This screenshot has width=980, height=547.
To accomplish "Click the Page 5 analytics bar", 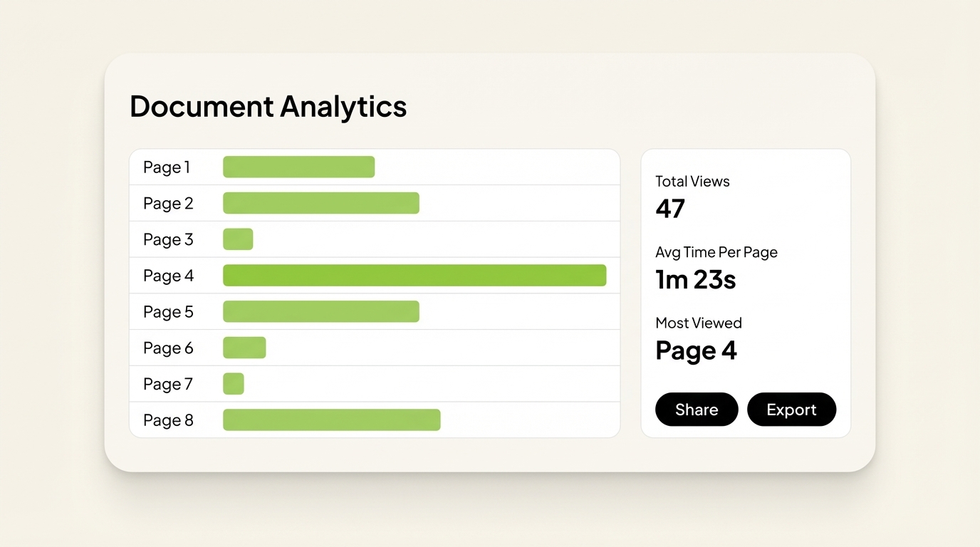I will click(320, 311).
